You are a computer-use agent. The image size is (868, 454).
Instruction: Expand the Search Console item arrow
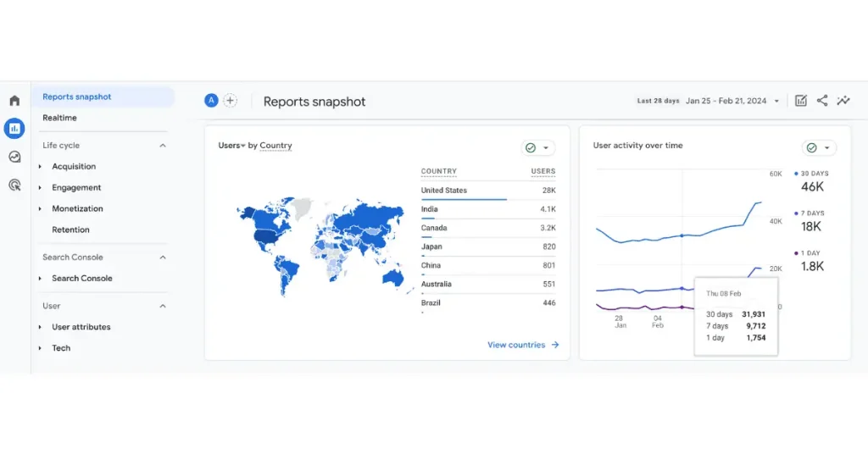coord(40,278)
